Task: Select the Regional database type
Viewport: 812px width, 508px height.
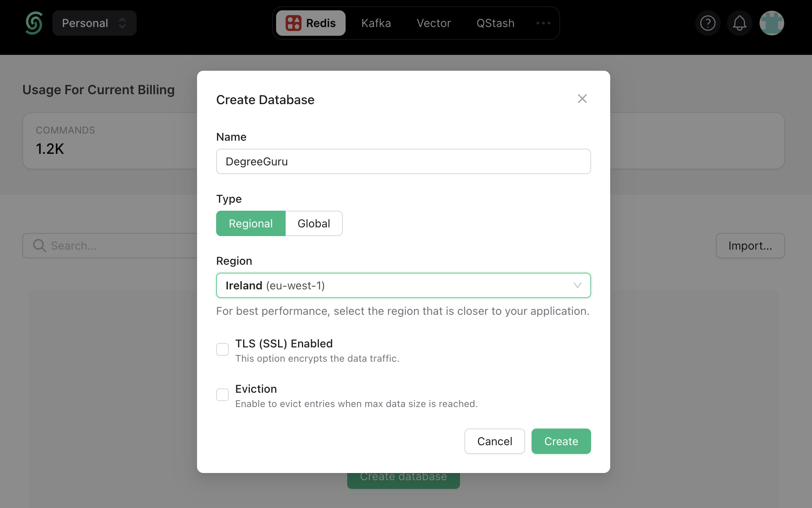Action: pos(251,223)
